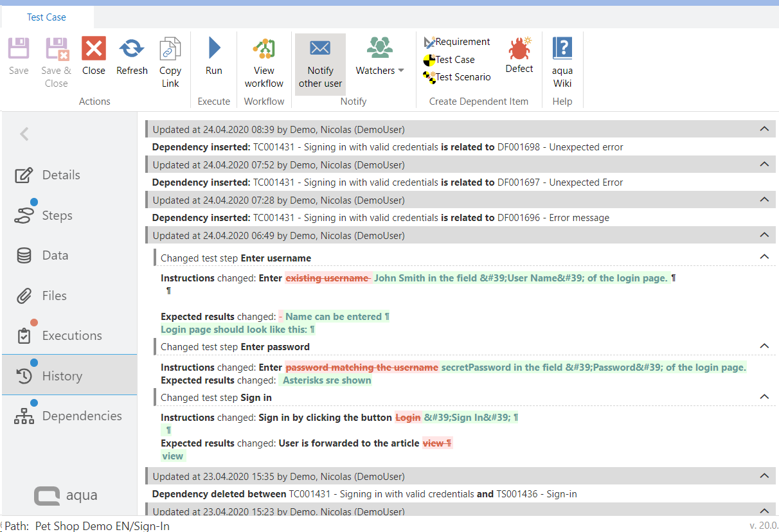Open the Watchers dropdown
Viewport: 779px width, 532px height.
pyautogui.click(x=380, y=71)
